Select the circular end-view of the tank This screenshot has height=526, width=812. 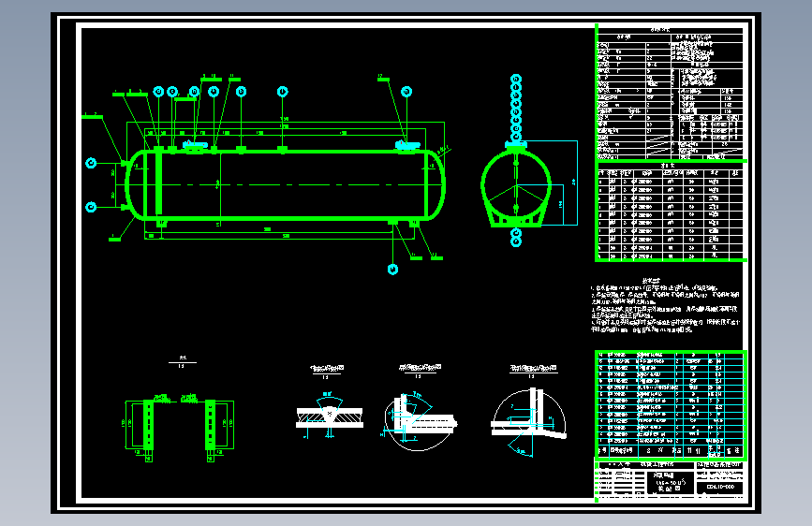(516, 186)
